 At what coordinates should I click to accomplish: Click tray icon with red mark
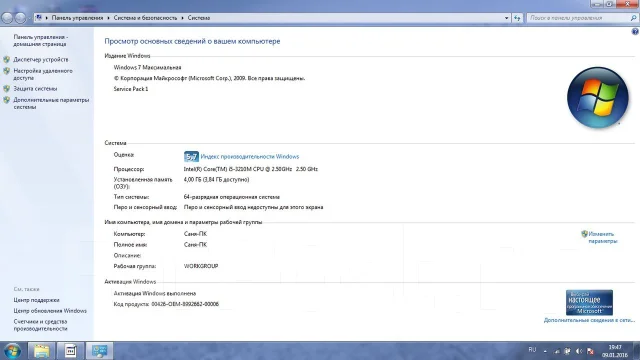coord(590,351)
